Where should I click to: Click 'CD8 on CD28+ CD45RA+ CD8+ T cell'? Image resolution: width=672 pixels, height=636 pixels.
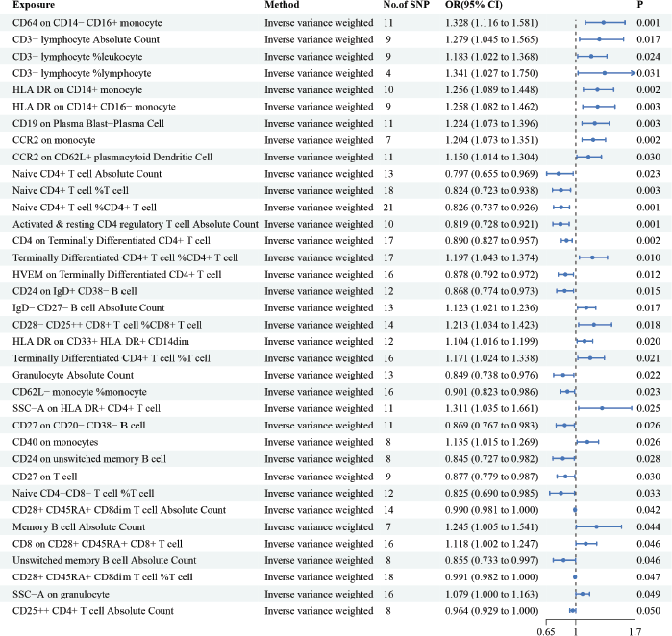point(97,544)
